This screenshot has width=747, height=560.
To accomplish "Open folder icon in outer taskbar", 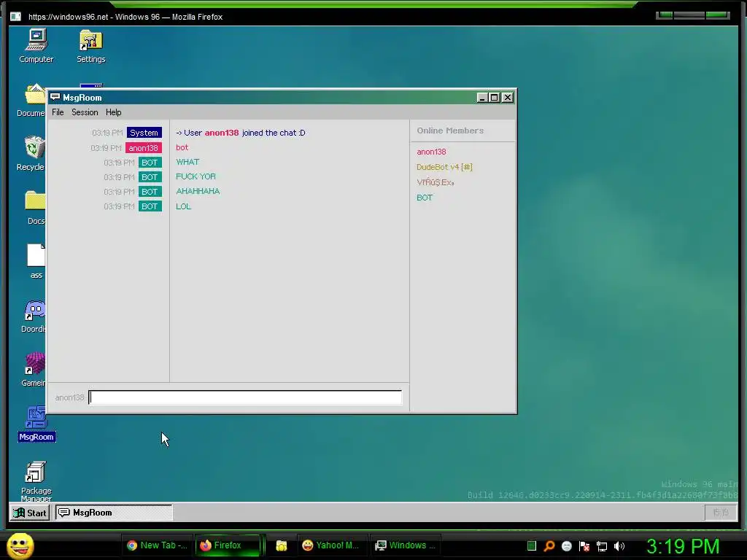I will pos(282,545).
